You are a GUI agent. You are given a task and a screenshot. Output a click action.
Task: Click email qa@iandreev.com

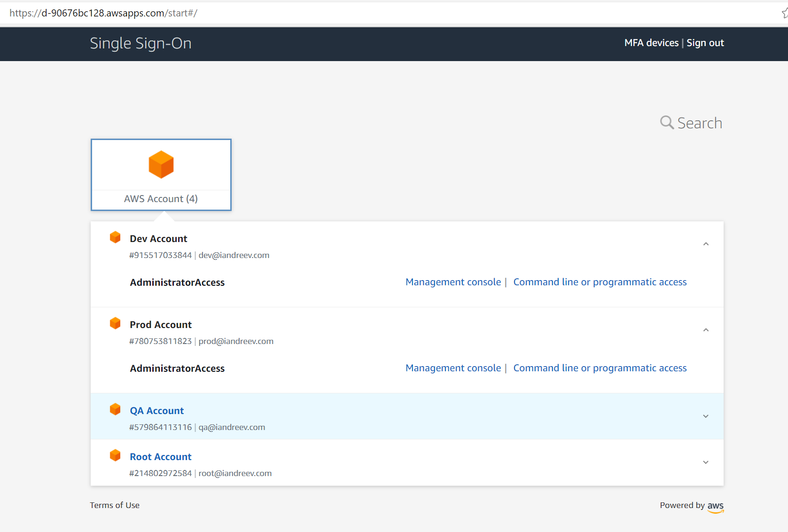pos(232,427)
